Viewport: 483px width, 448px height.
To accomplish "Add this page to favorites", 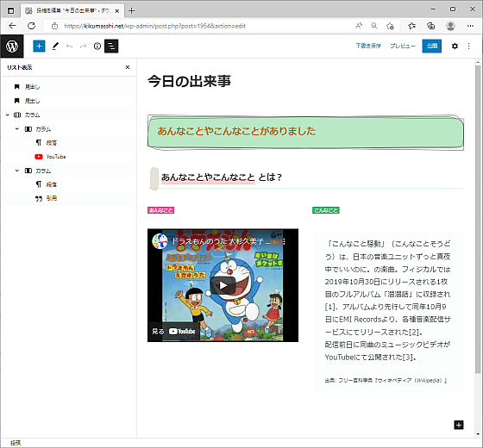I will click(x=390, y=26).
